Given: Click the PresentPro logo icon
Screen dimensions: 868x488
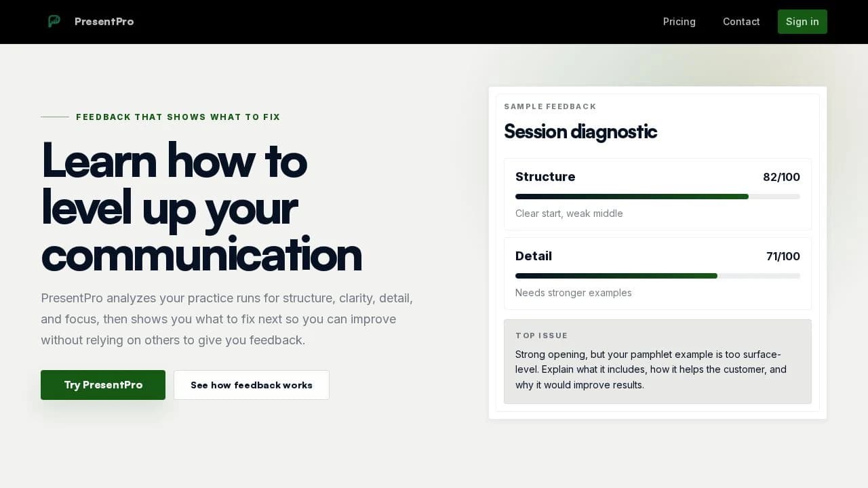Looking at the screenshot, I should tap(54, 21).
